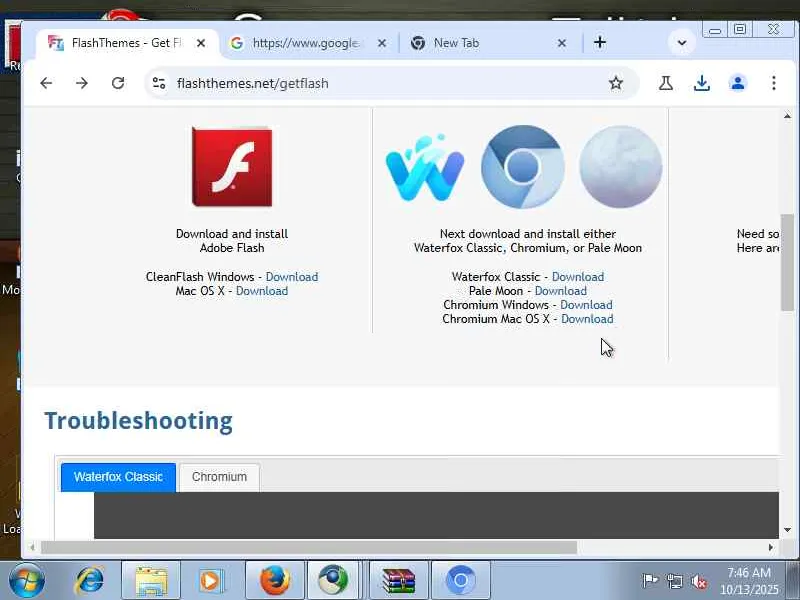This screenshot has height=600, width=800.
Task: Open site information icon in address bar
Action: [159, 83]
